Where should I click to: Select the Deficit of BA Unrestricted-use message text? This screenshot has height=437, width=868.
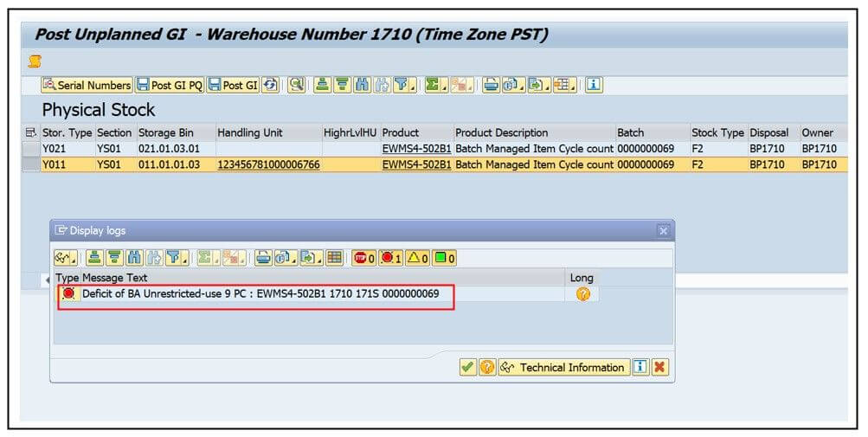(260, 293)
